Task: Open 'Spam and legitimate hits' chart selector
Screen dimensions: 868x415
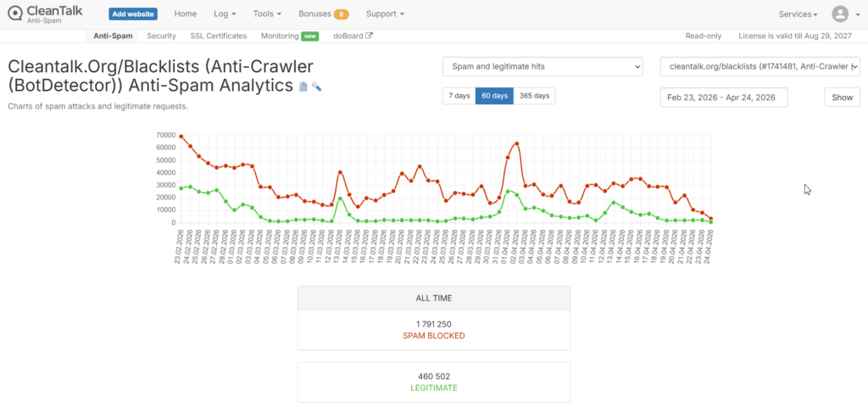Action: pos(542,66)
